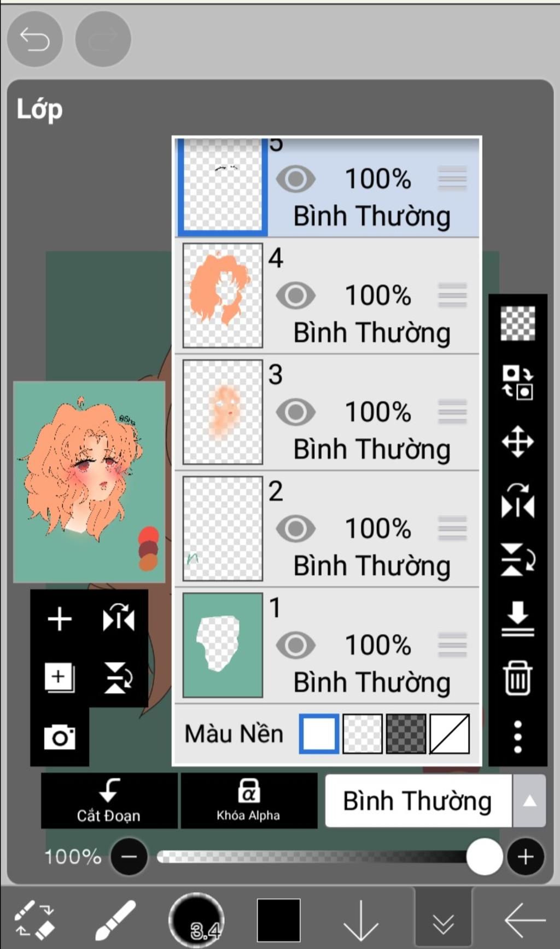Select the move transform arrows icon
Viewport: 560px width, 949px height.
(x=517, y=441)
